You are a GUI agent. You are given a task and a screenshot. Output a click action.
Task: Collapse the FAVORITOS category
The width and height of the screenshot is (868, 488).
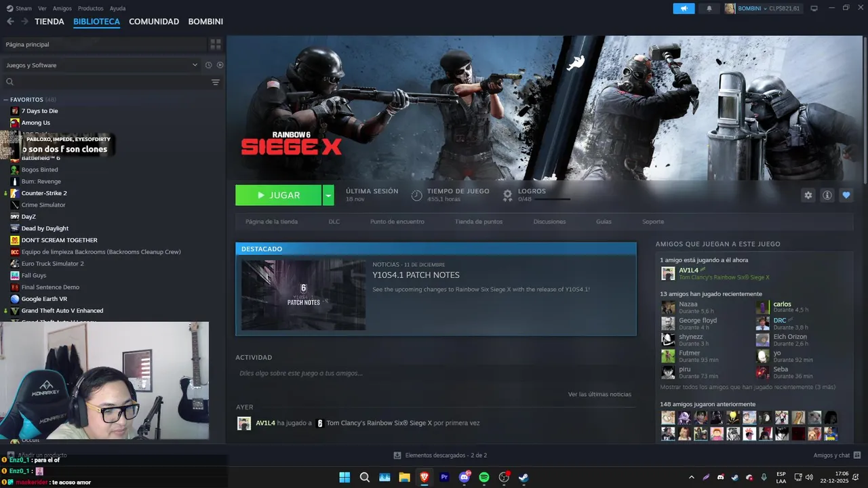tap(5, 100)
